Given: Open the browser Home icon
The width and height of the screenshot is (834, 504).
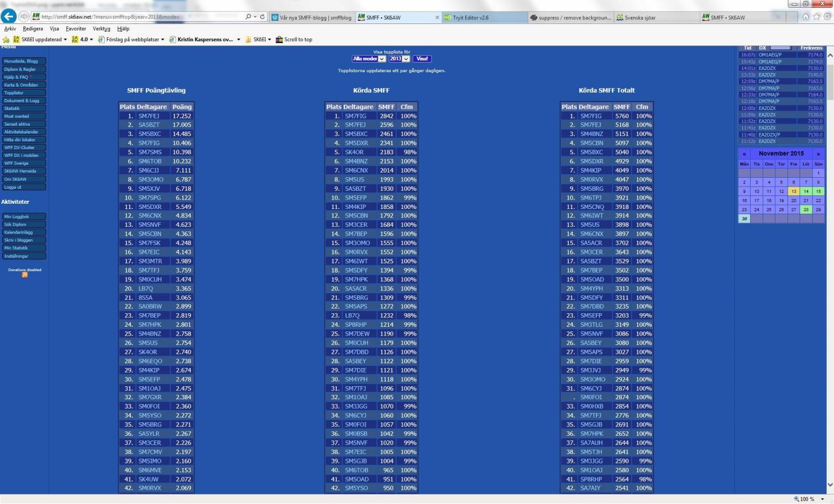Looking at the screenshot, I should [x=805, y=17].
